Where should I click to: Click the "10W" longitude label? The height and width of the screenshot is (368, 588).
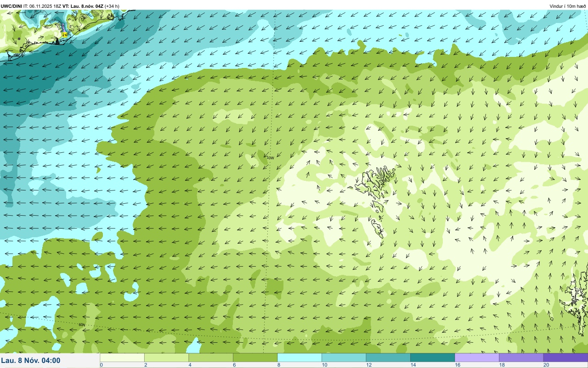[x=270, y=158]
